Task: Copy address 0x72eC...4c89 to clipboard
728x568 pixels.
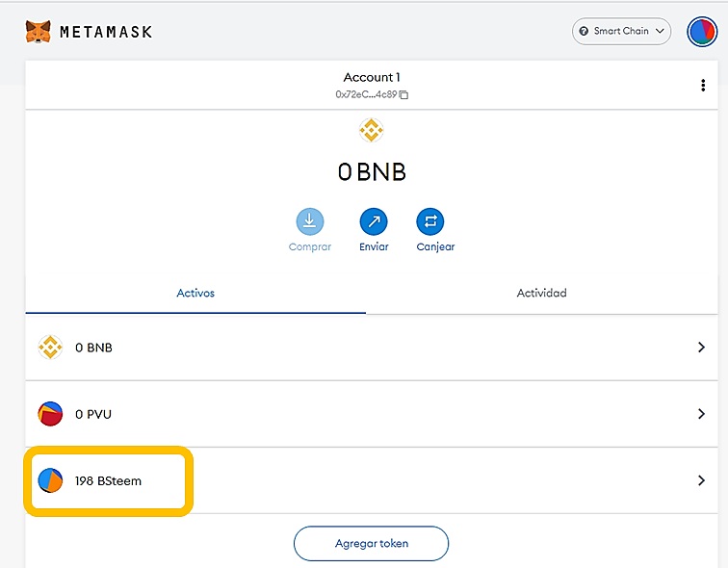Action: (403, 94)
